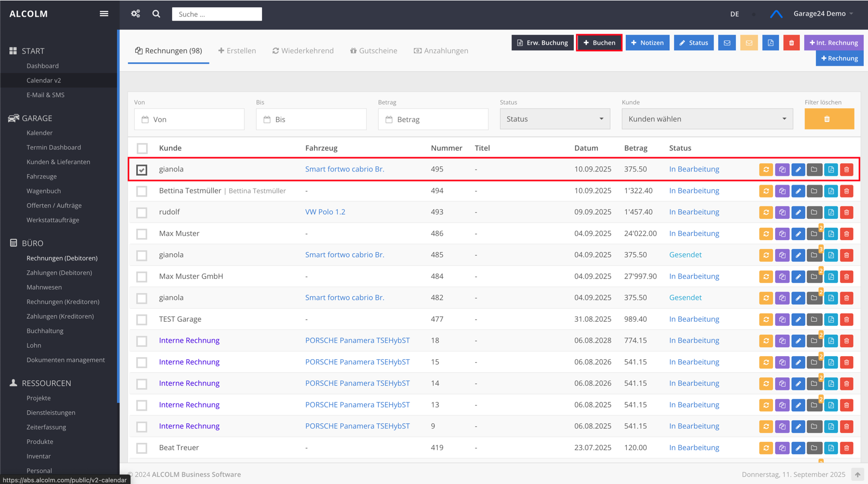Click the blue envelope email icon in toolbar
The width and height of the screenshot is (868, 484).
[727, 43]
